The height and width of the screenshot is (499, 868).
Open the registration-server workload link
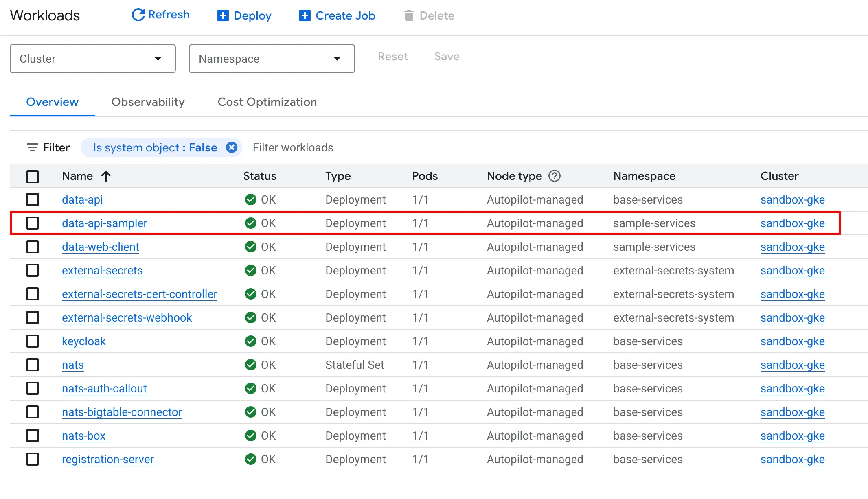pyautogui.click(x=108, y=459)
